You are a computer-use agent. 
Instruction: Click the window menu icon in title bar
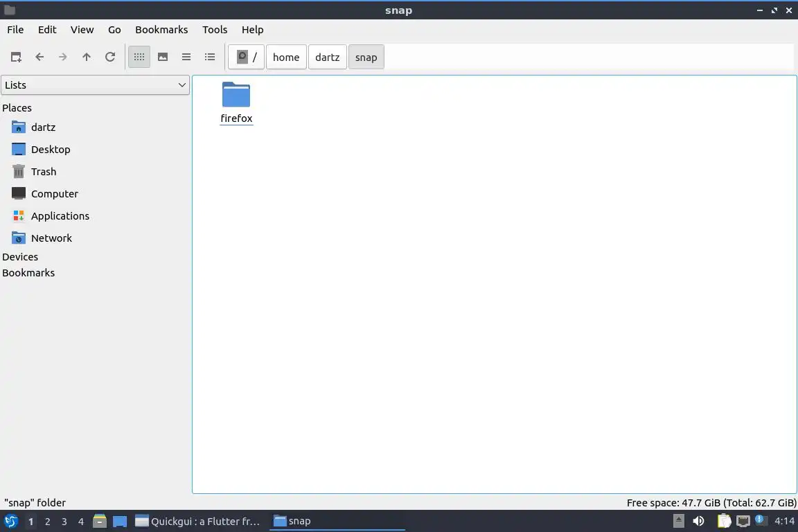pyautogui.click(x=10, y=10)
